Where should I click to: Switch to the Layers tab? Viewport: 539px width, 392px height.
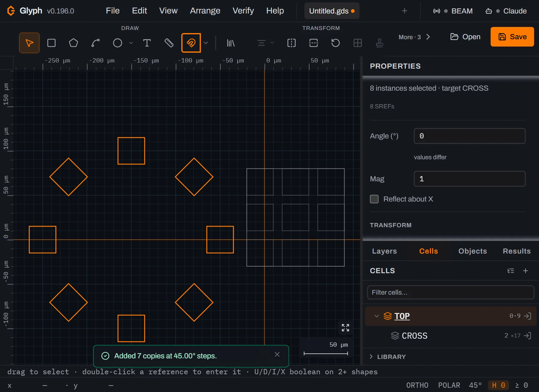(384, 251)
